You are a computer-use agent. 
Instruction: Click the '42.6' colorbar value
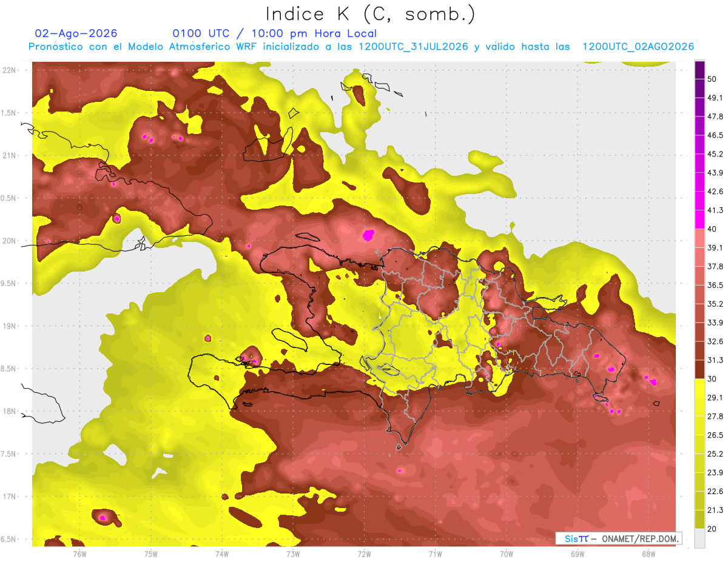(x=715, y=192)
